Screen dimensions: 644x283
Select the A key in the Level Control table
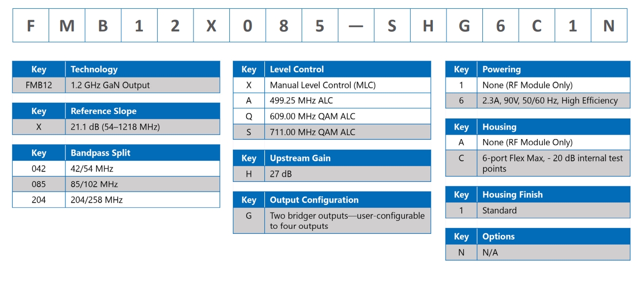coord(249,101)
